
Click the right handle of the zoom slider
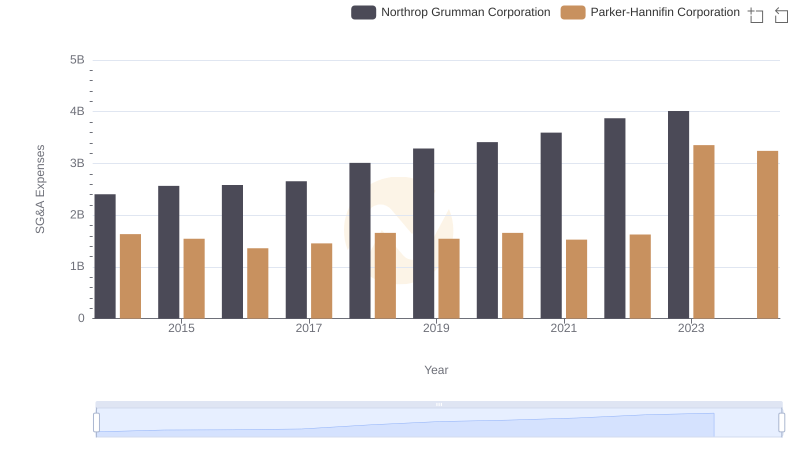pyautogui.click(x=781, y=423)
